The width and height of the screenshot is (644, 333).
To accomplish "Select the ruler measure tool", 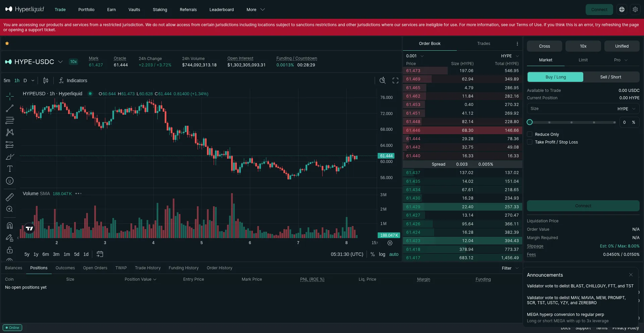I will point(10,197).
